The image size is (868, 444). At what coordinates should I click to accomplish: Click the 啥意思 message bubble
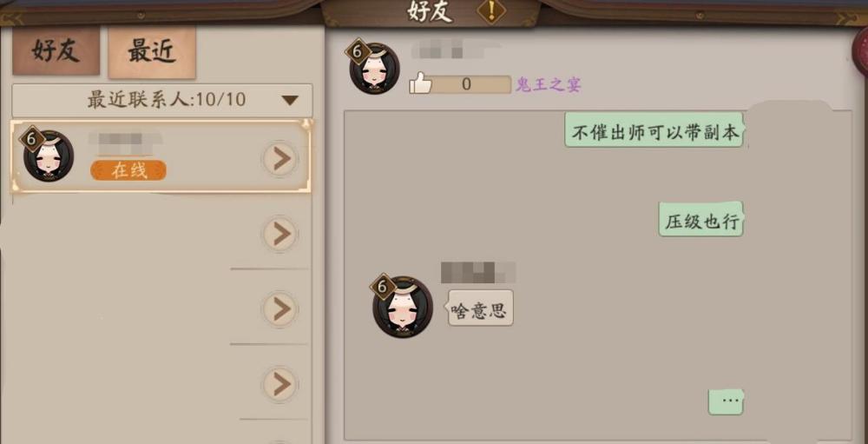point(479,308)
